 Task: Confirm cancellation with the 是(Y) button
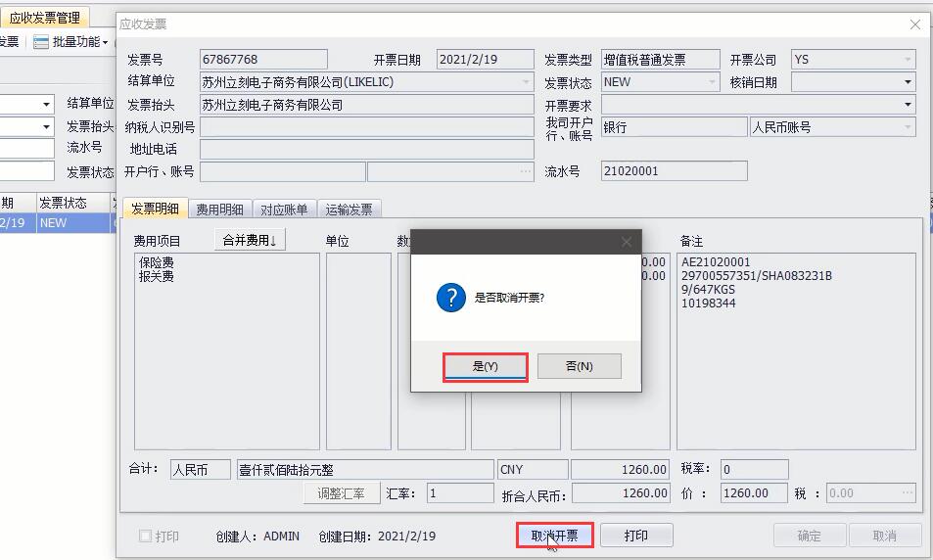click(x=486, y=366)
